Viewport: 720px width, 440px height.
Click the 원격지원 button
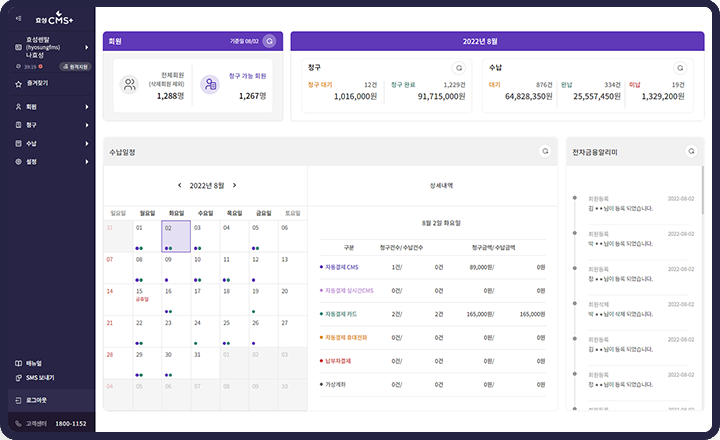[x=75, y=67]
